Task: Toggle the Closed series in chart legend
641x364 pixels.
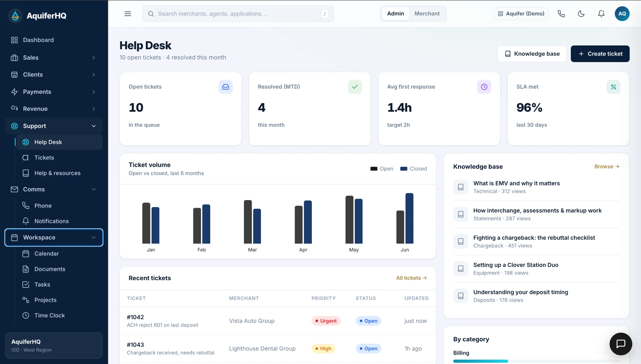Action: tap(413, 169)
